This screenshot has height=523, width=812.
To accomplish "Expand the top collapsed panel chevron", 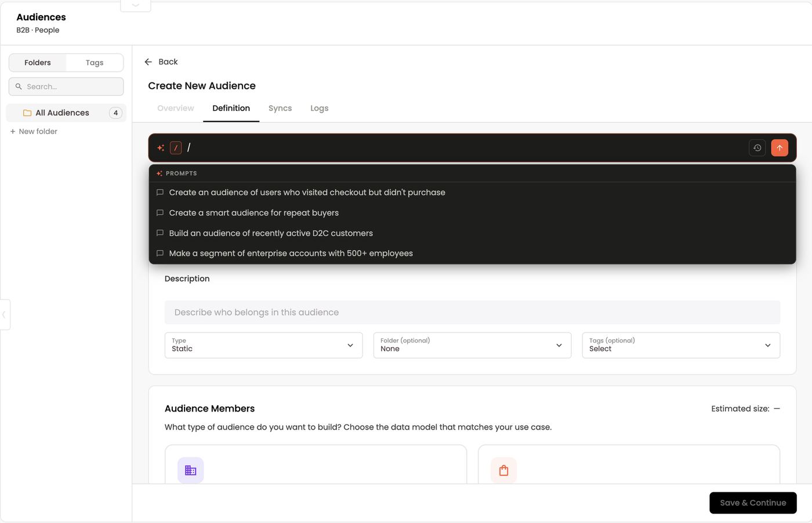I will coord(136,5).
